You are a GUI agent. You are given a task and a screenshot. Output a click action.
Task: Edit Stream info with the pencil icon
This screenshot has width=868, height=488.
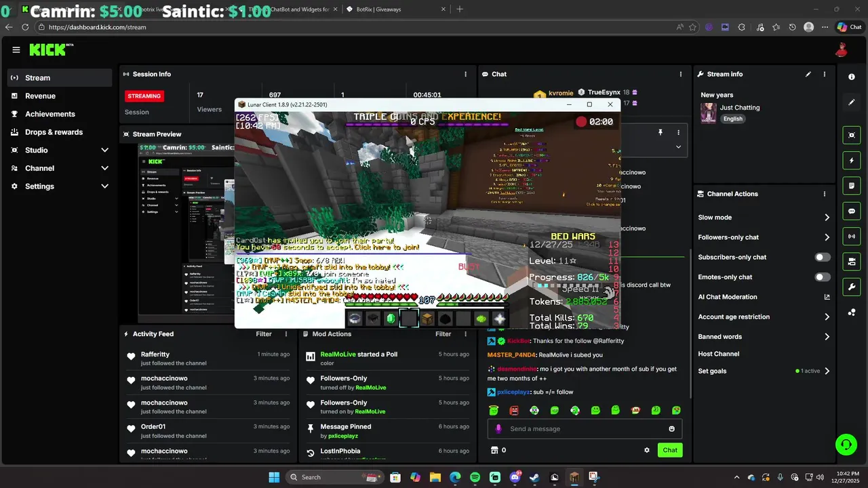(x=808, y=74)
